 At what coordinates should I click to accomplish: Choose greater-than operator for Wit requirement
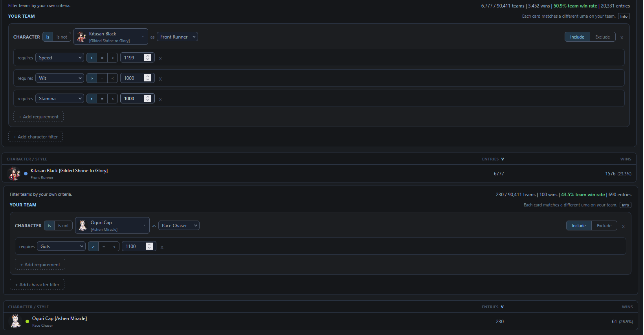92,78
